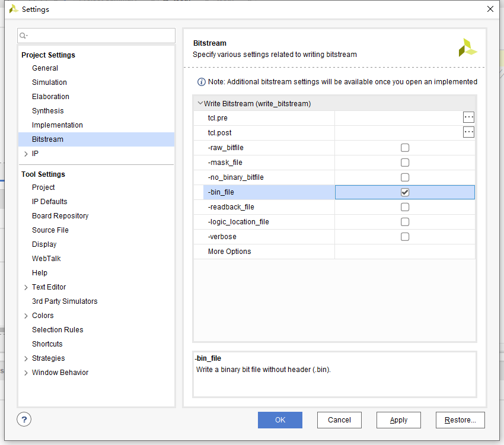This screenshot has width=504, height=445.
Task: Collapse the Write Bitstream section
Action: pos(200,102)
